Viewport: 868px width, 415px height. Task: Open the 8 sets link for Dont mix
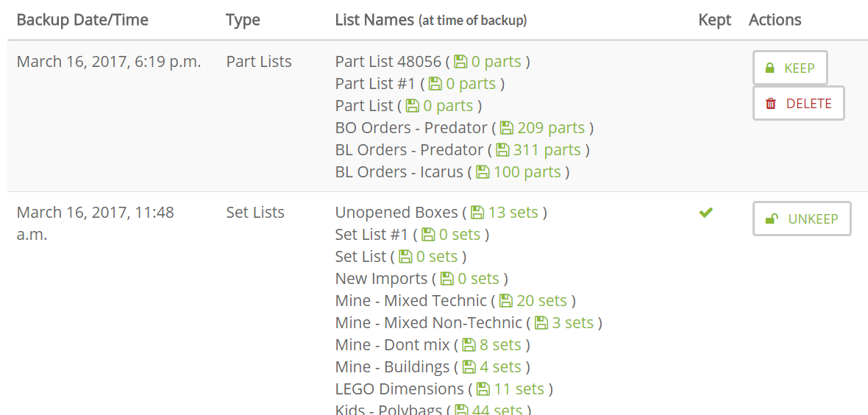500,345
